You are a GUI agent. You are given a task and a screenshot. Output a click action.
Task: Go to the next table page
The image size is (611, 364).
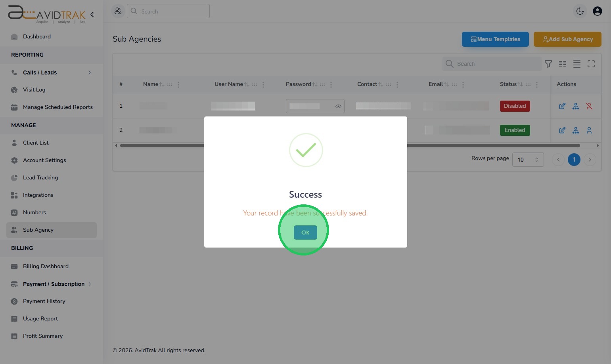coord(590,160)
